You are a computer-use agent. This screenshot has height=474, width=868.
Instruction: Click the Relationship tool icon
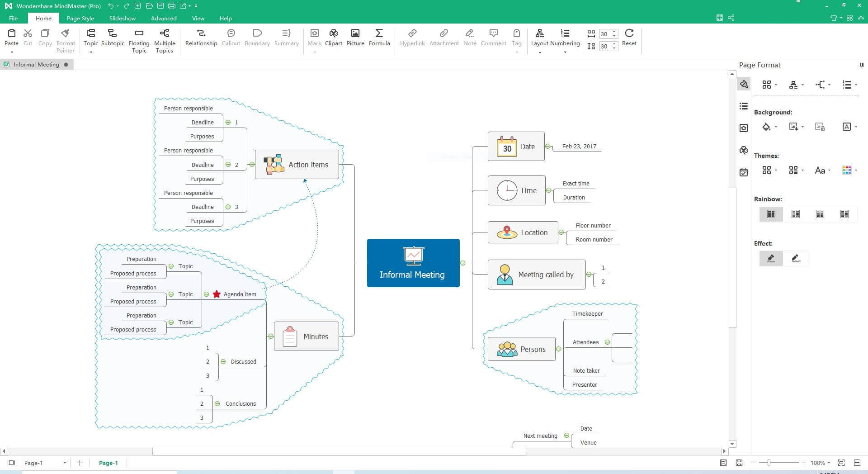coord(201,33)
